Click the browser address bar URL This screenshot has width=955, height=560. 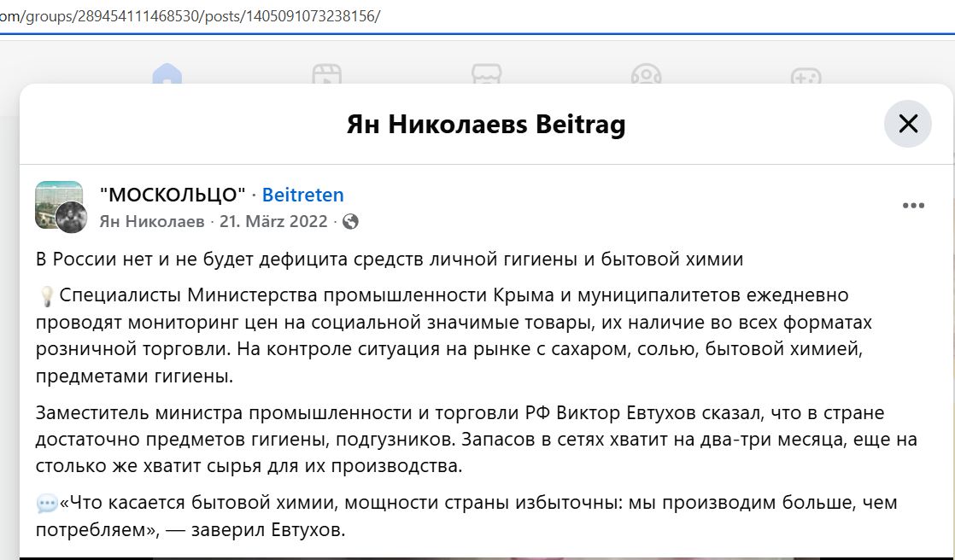[190, 16]
